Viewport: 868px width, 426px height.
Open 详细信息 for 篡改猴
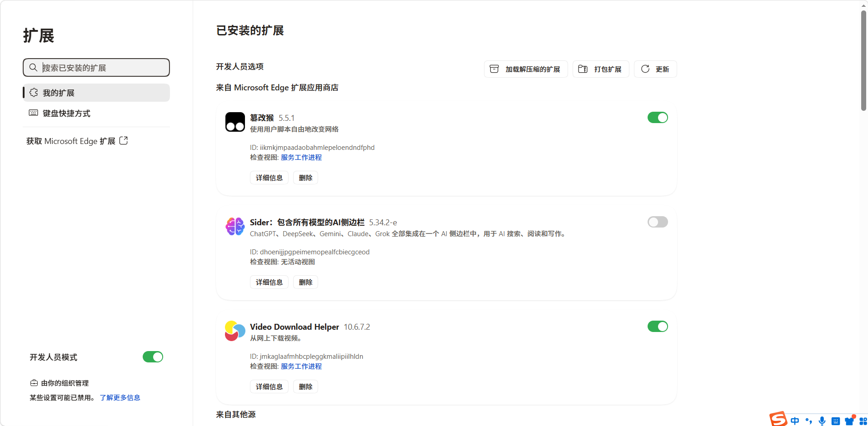tap(269, 178)
